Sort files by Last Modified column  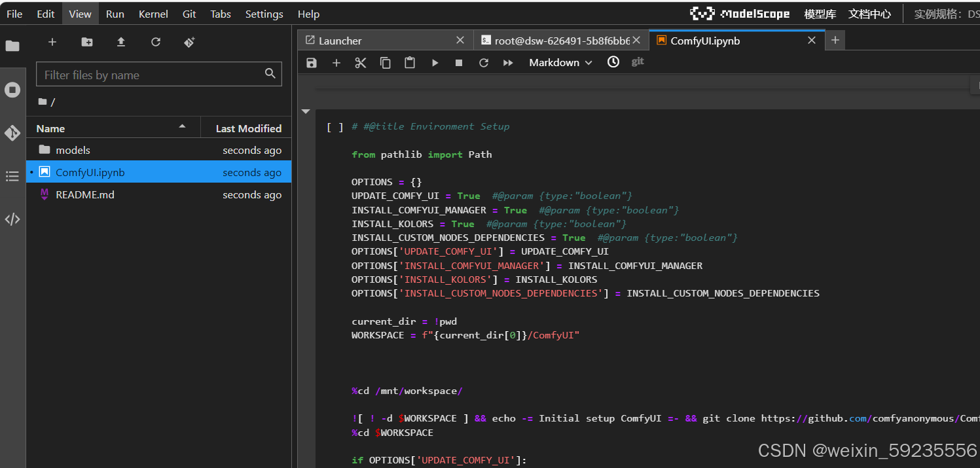click(246, 128)
